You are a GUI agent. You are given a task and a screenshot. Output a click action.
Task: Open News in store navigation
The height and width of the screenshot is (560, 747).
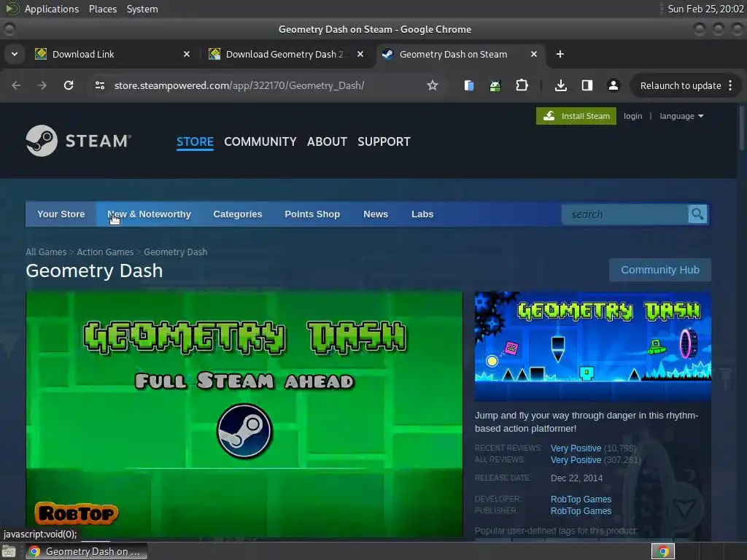pyautogui.click(x=376, y=214)
